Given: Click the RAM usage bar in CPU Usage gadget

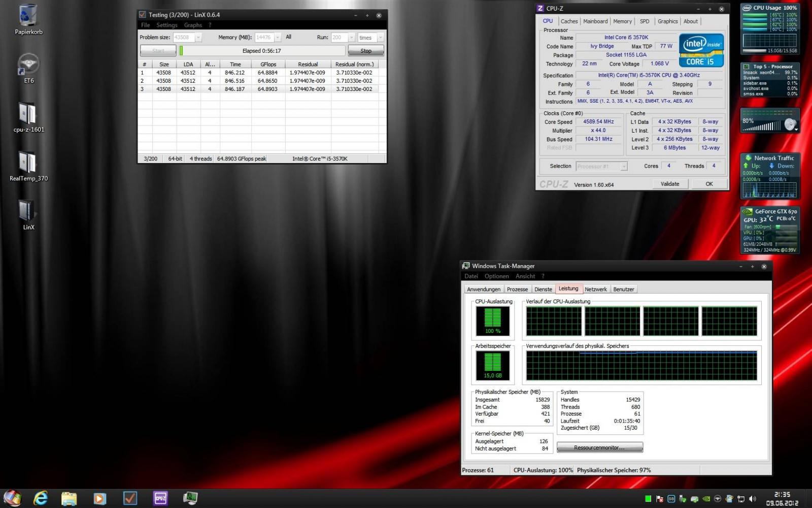Looking at the screenshot, I should [x=754, y=51].
